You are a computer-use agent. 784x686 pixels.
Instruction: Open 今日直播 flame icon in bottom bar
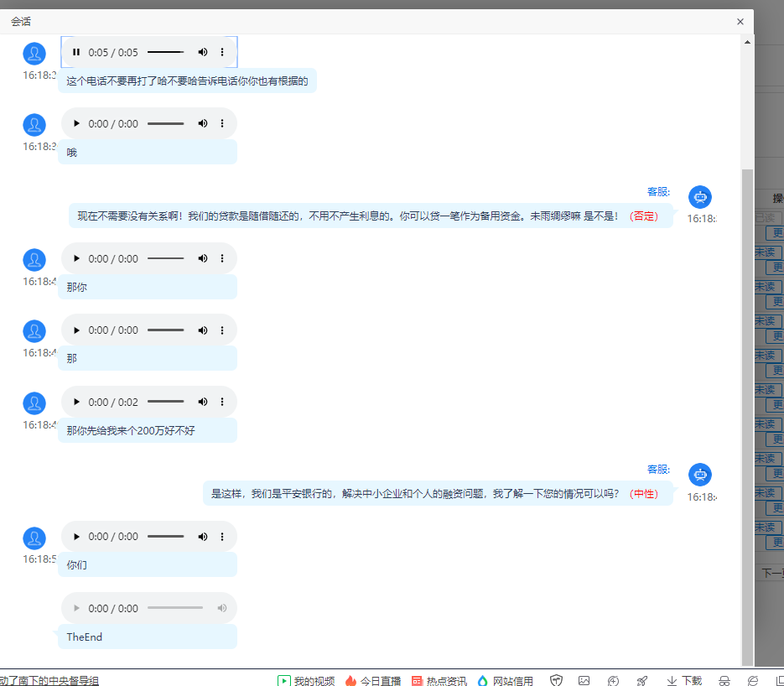(350, 680)
